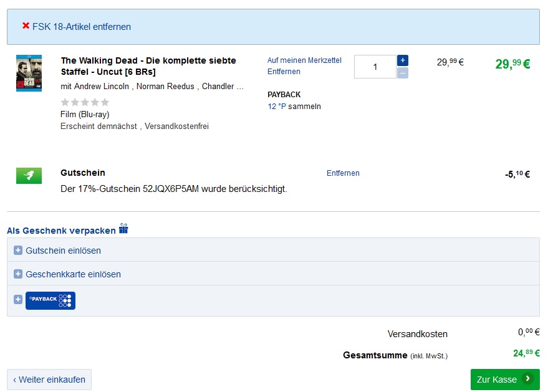Click the green Gutschein voucher icon

(x=29, y=176)
